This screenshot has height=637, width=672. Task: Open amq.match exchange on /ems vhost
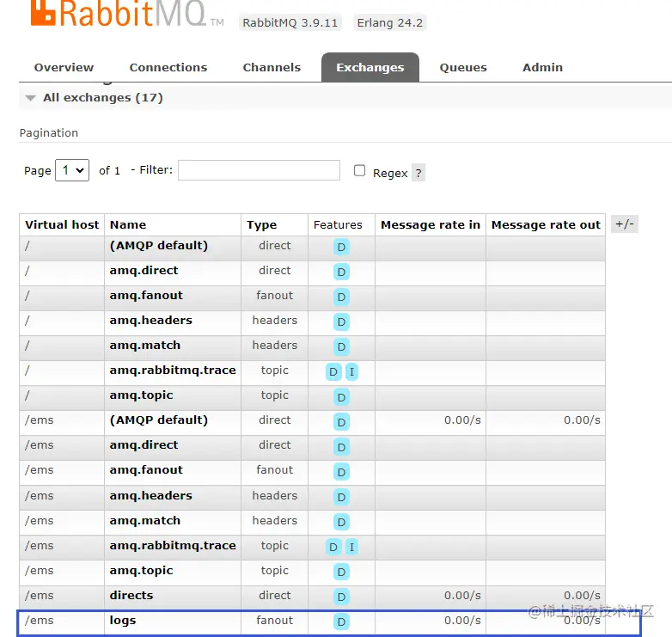(x=145, y=520)
